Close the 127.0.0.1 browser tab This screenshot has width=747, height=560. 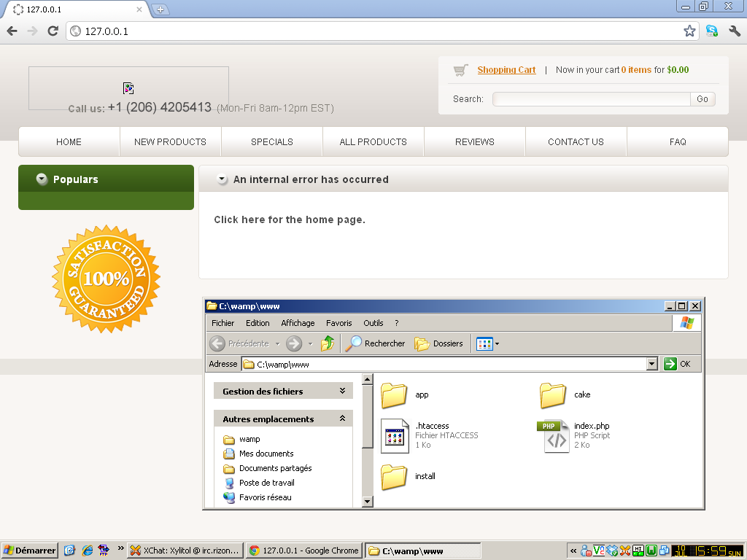coord(139,9)
